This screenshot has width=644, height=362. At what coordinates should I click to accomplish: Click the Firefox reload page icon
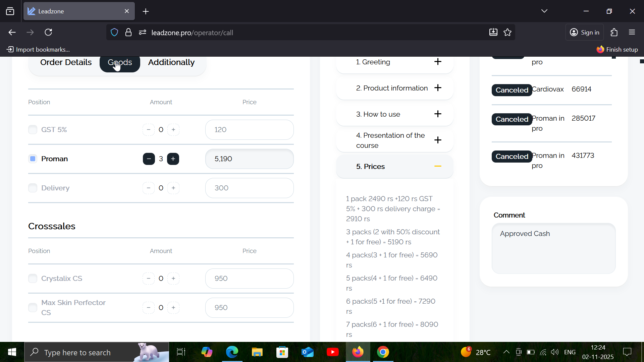(48, 32)
